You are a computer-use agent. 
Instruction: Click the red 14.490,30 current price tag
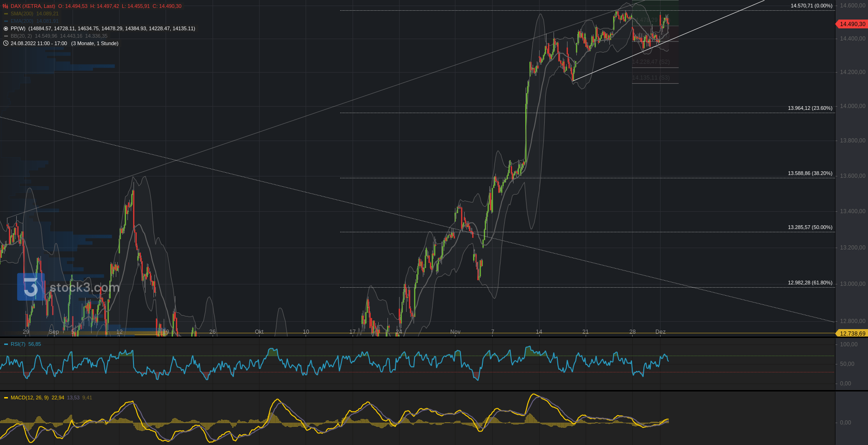852,24
